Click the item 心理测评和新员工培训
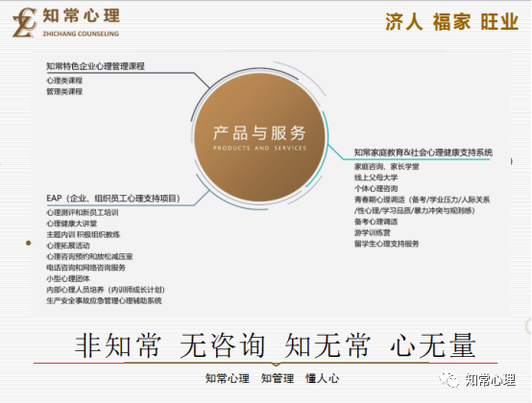Screen dimensions: 532x403 (83, 212)
